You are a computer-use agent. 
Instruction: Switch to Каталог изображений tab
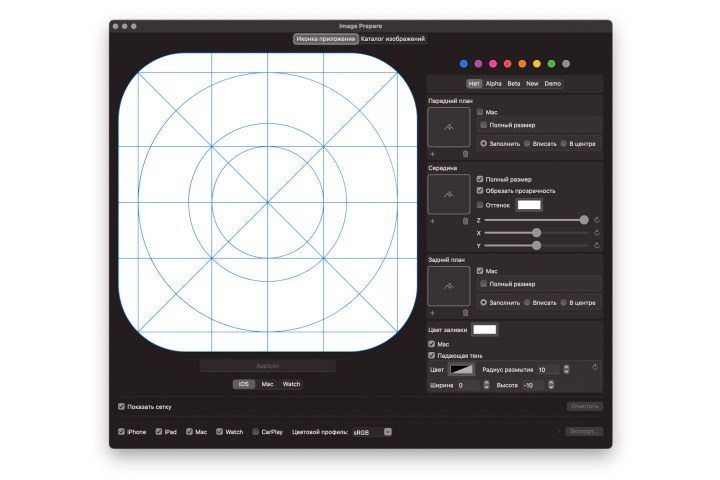tap(393, 39)
